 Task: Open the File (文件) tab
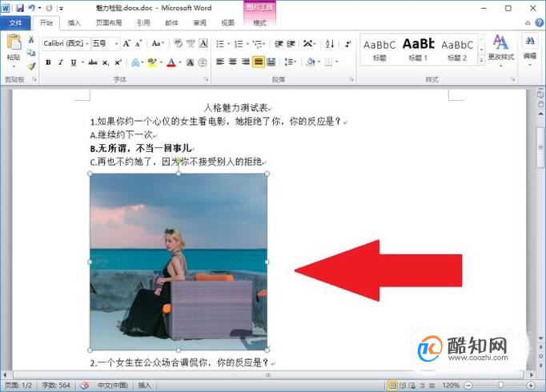pyautogui.click(x=16, y=23)
